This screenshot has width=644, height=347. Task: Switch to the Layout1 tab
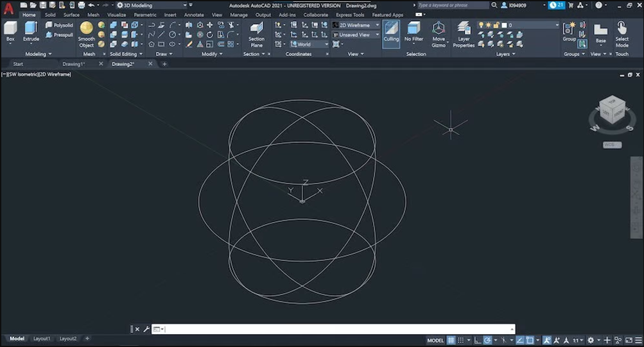pos(42,339)
